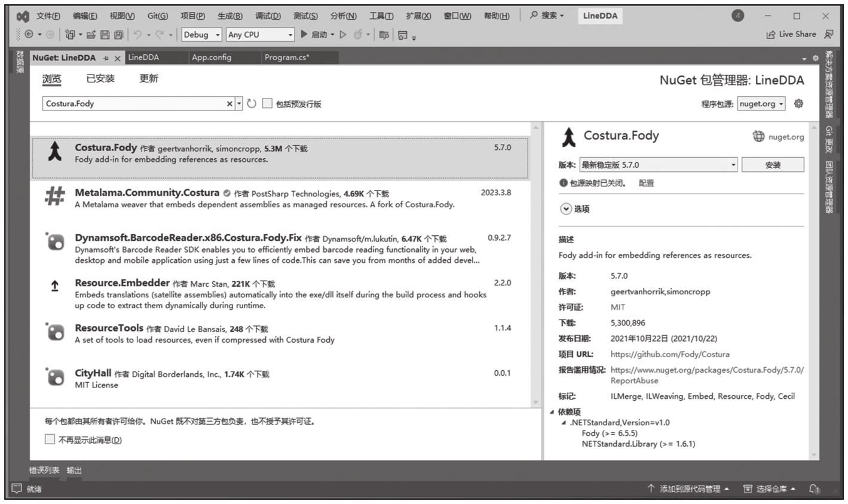Select the Dynamsoft.BarcodeReader.x86.Costura.Fody.Fix package
848x504 pixels.
tap(280, 248)
